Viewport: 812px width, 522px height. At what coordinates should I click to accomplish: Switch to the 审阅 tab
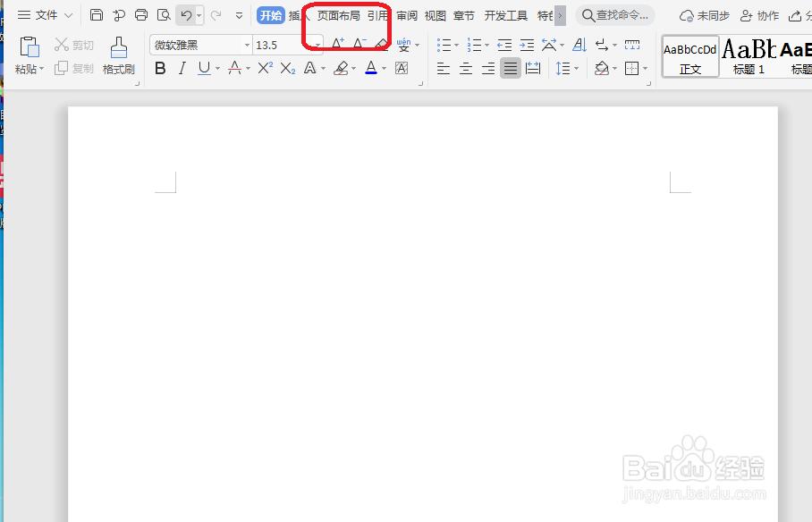pyautogui.click(x=407, y=15)
